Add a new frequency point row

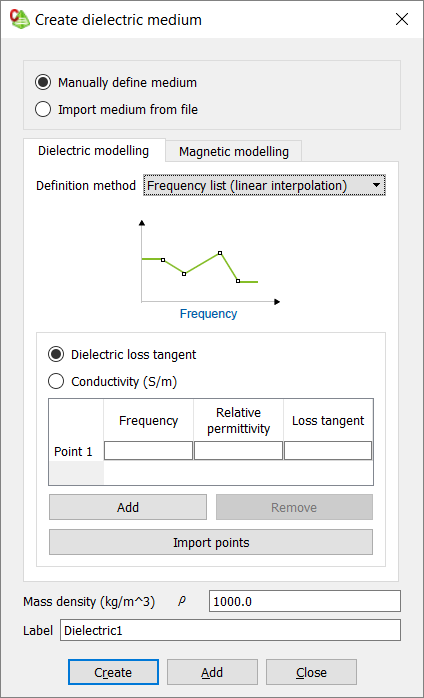tap(128, 507)
